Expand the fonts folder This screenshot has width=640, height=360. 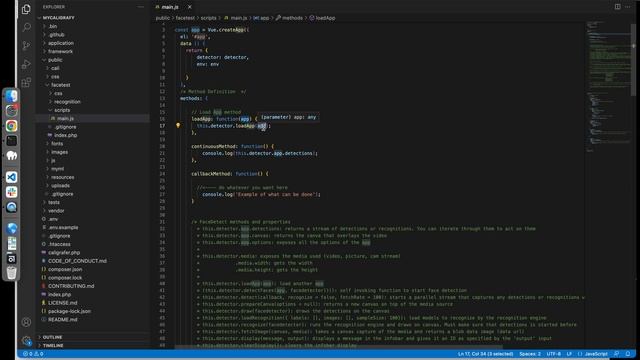(x=57, y=144)
